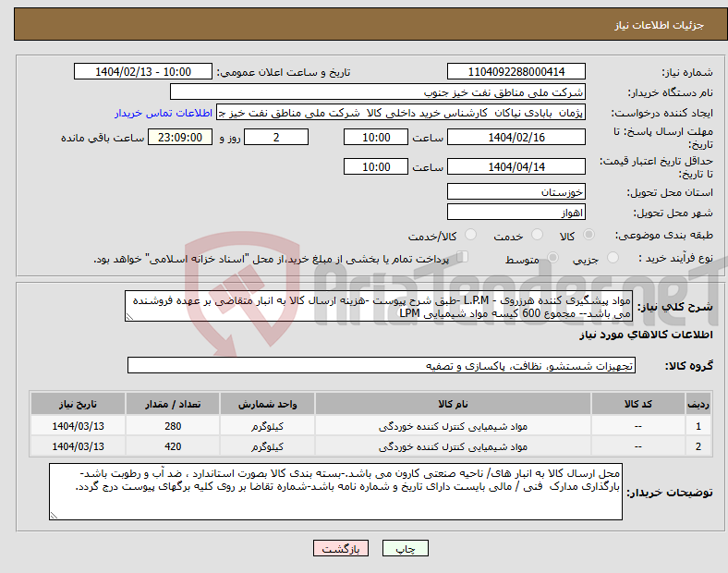
Task: Click the delivery city field اهواز
Action: coord(516,212)
